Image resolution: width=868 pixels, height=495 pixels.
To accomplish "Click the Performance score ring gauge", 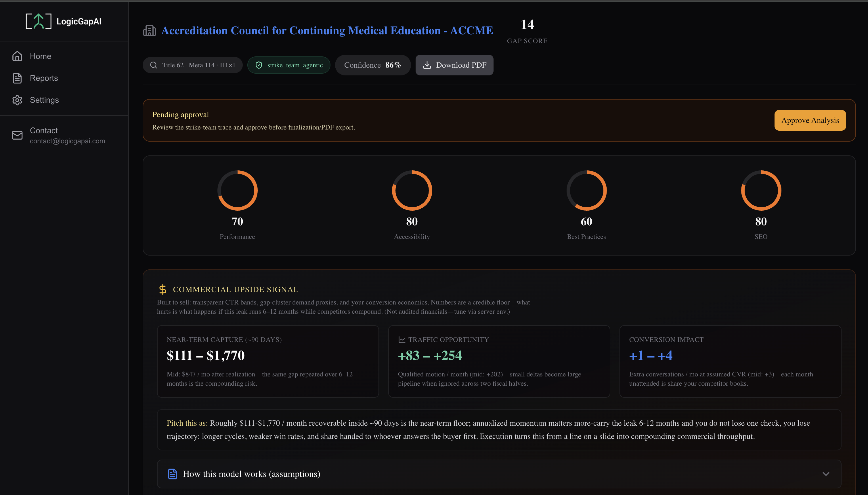I will point(238,191).
